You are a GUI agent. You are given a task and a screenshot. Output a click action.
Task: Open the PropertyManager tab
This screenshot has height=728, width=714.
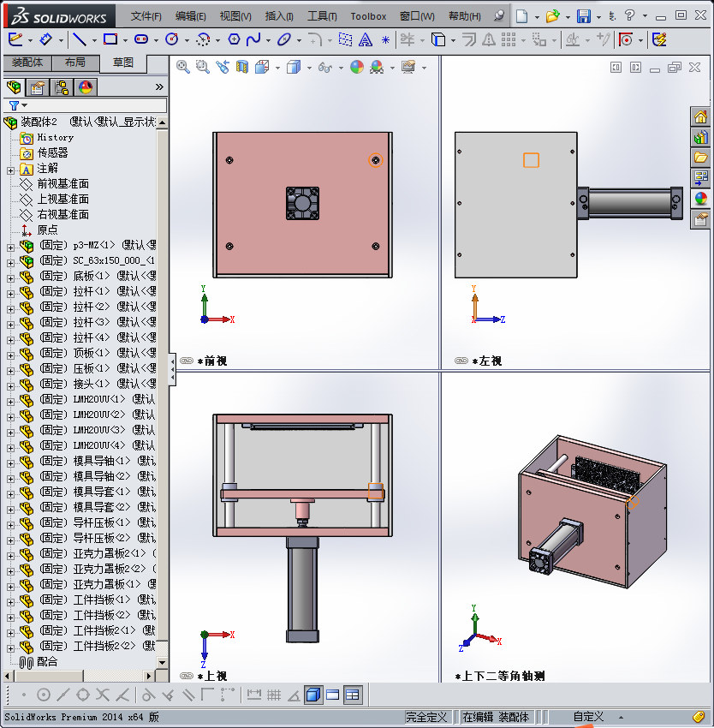tap(38, 87)
